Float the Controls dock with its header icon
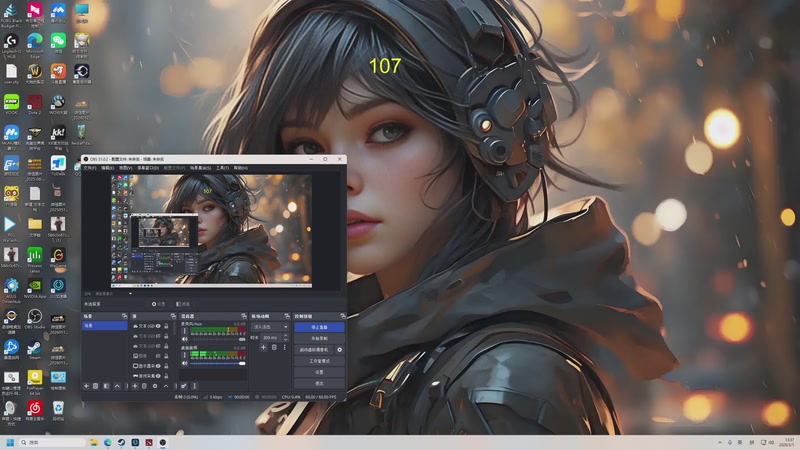 point(343,316)
